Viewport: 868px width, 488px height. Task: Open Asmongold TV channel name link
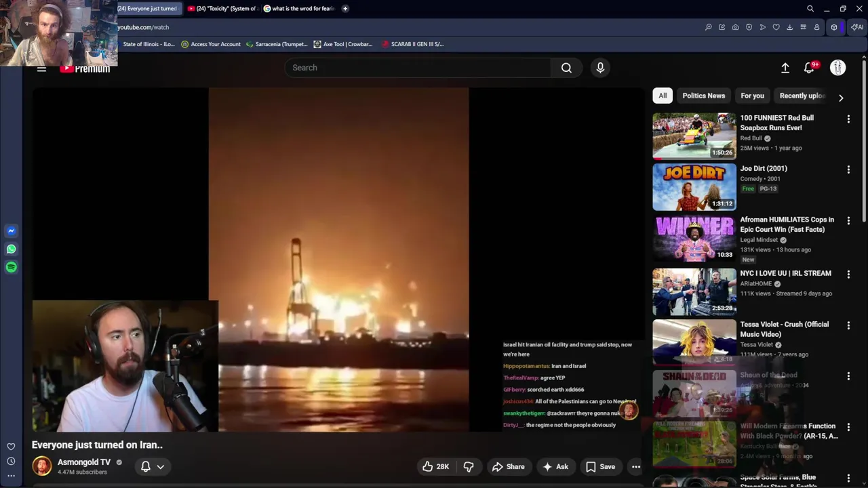(x=84, y=462)
